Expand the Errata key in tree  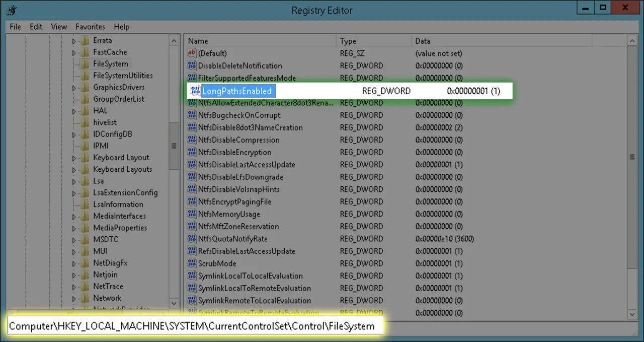[x=74, y=41]
